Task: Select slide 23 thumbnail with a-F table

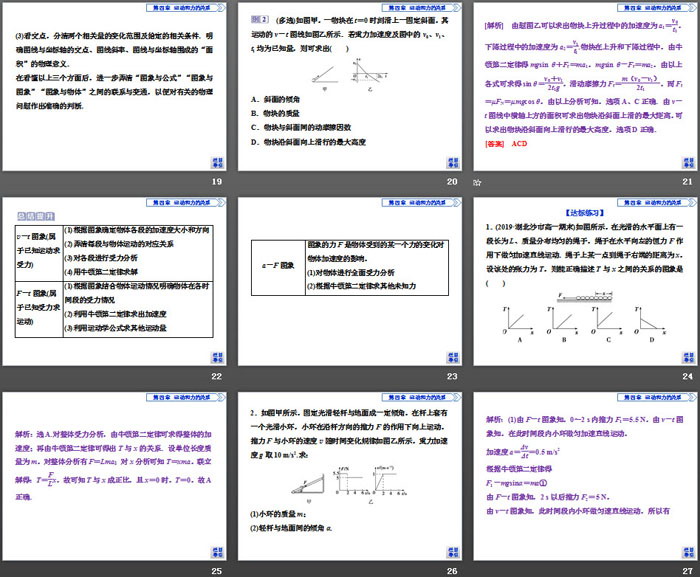Action: [350, 282]
